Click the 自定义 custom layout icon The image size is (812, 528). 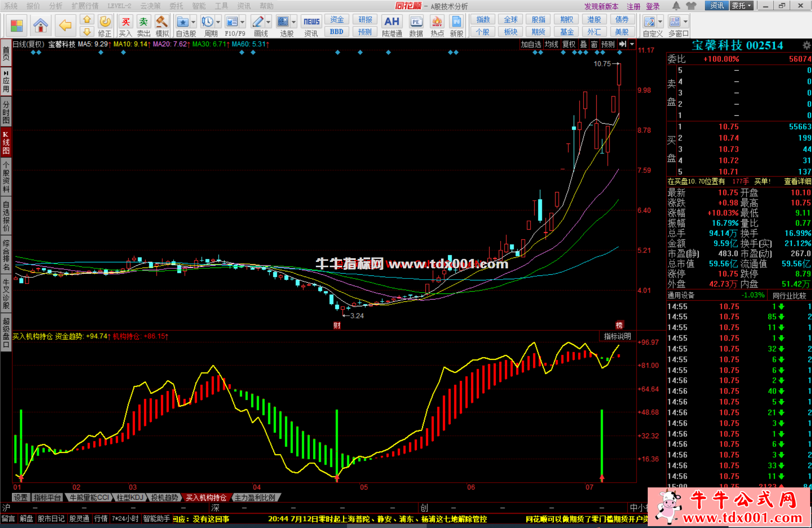[x=649, y=22]
